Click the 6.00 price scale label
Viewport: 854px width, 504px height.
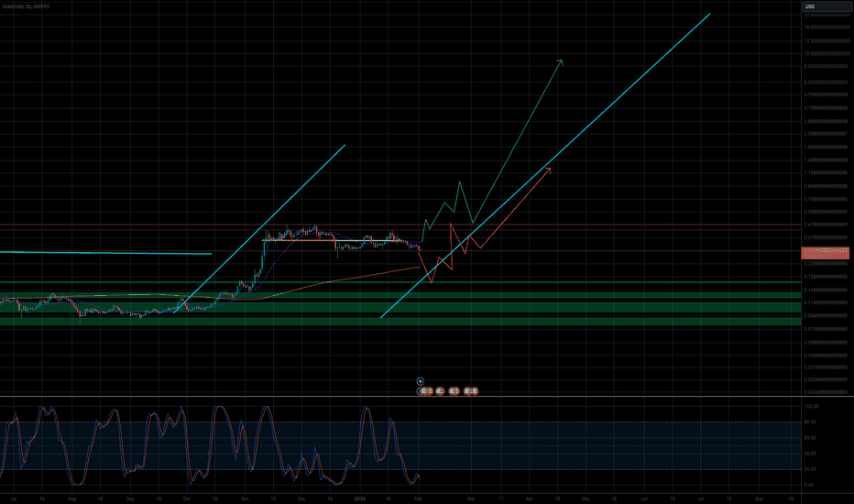point(827,82)
